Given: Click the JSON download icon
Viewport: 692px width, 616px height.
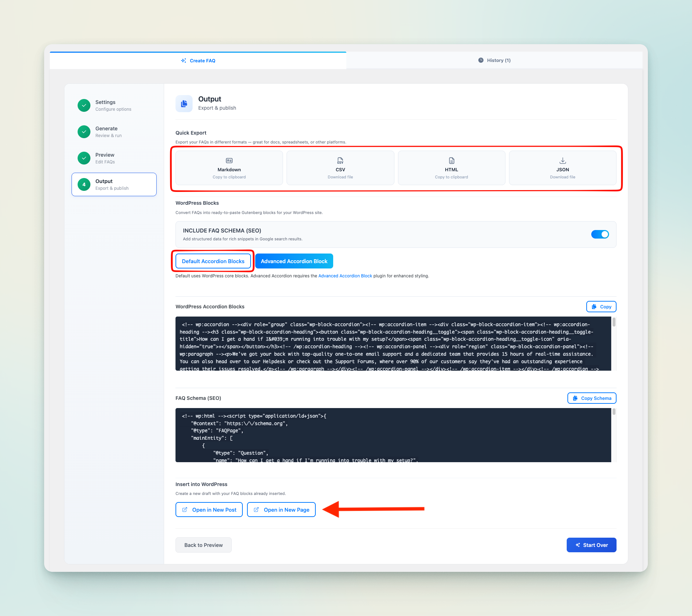Looking at the screenshot, I should click(x=562, y=161).
